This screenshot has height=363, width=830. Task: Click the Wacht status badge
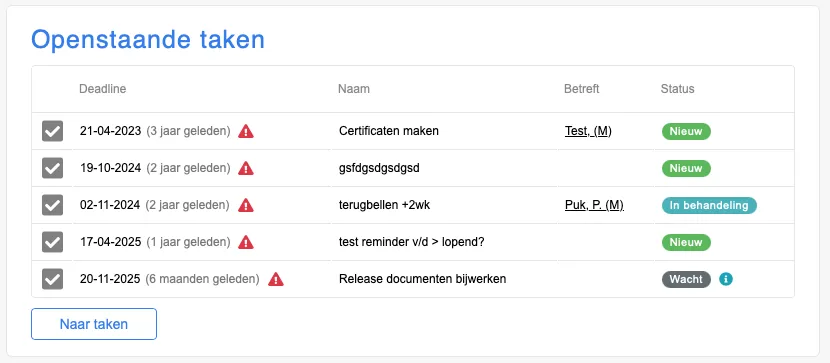[686, 279]
